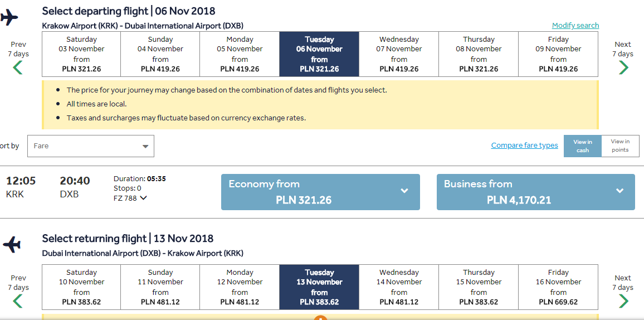
Task: Click the returning flight airplane icon
Action: [12, 244]
